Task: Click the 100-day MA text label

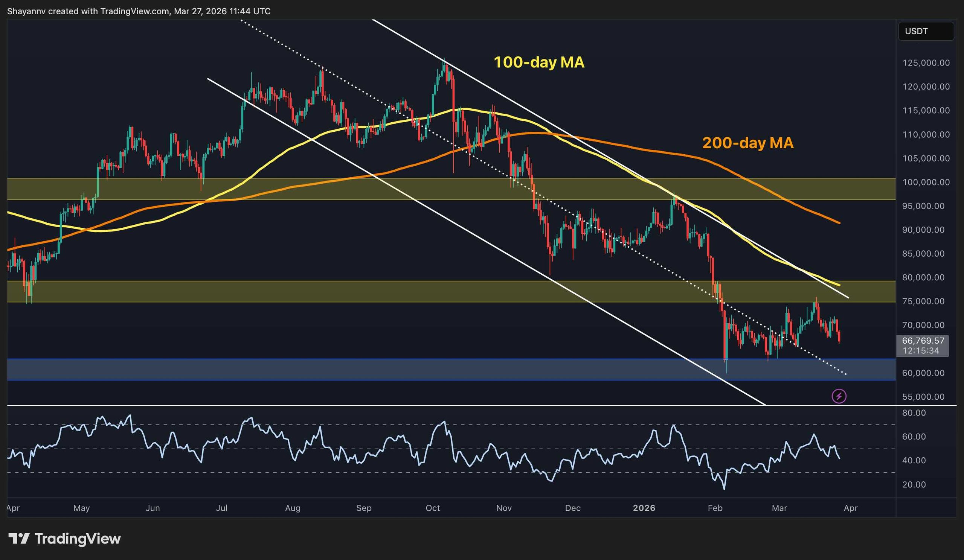Action: [539, 62]
